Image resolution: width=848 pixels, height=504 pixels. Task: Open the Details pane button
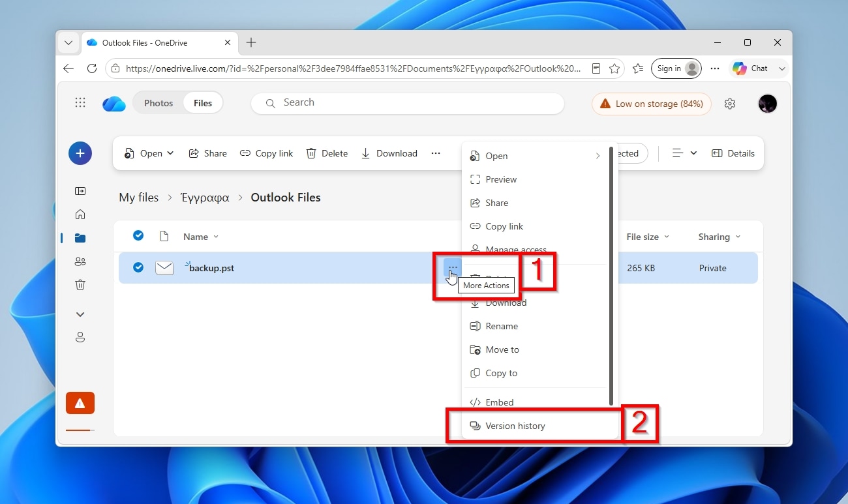[733, 153]
